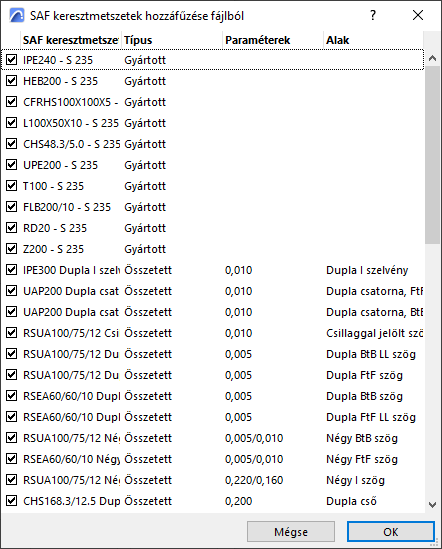Confirm with the OK button
Viewport: 442px width, 549px height.
click(391, 532)
